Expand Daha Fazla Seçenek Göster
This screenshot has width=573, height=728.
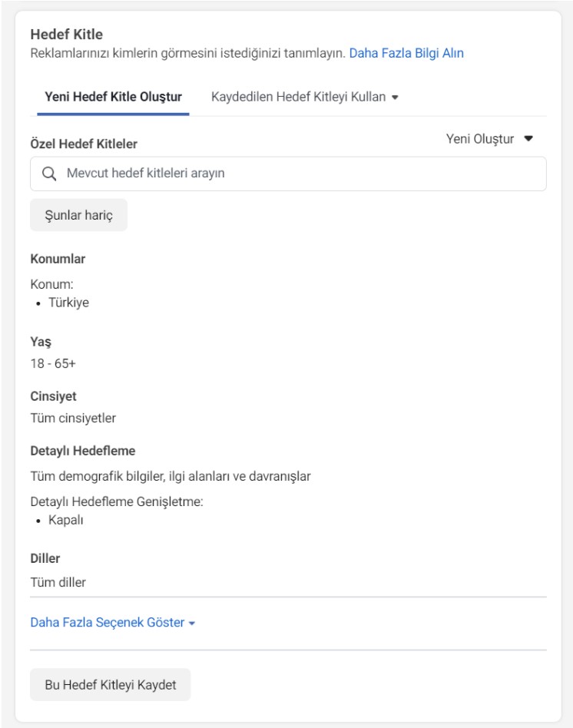(112, 622)
